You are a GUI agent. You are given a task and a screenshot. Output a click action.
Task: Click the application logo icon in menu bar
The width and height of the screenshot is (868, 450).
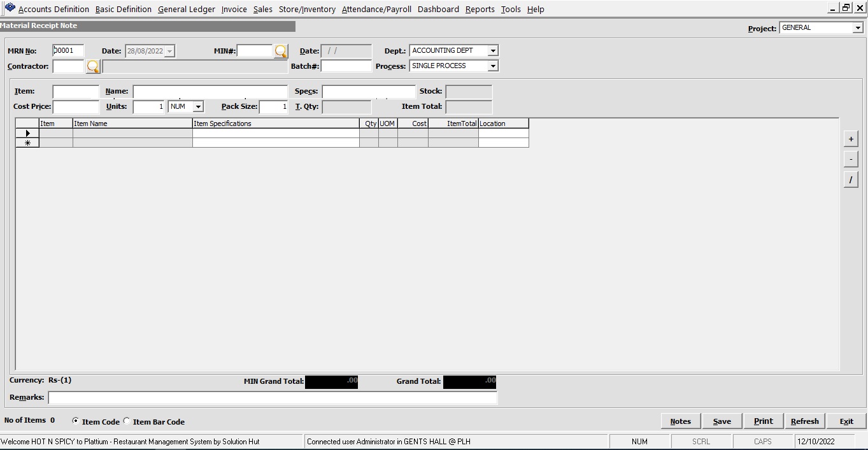point(10,8)
